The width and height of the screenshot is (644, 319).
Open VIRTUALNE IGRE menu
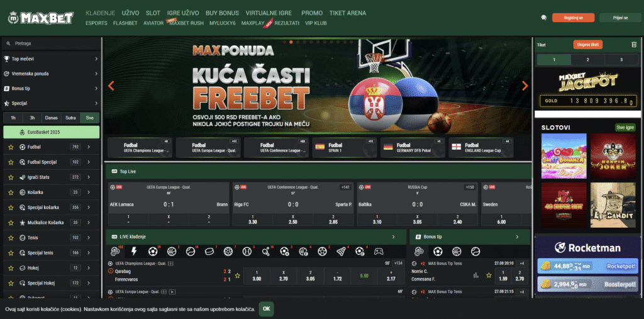270,13
